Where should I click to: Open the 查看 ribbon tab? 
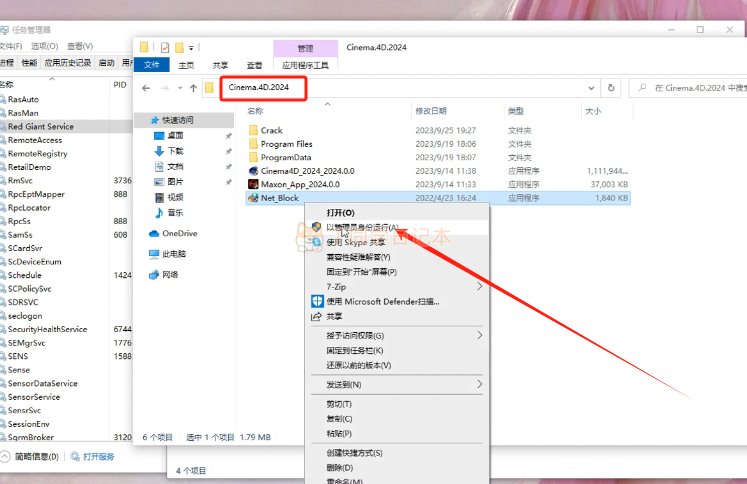254,65
